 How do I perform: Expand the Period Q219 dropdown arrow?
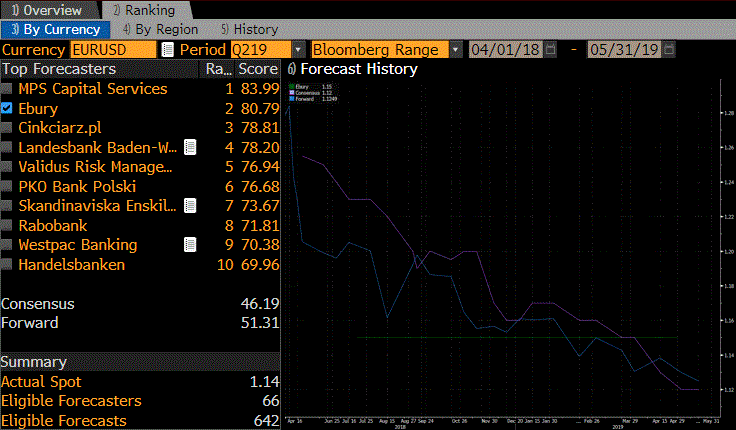(x=298, y=50)
